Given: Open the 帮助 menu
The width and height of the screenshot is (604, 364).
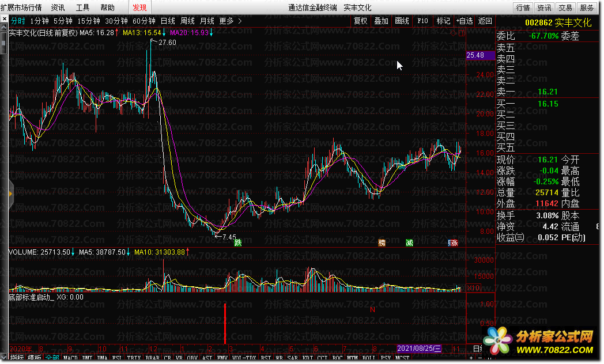Looking at the screenshot, I should pos(107,7).
